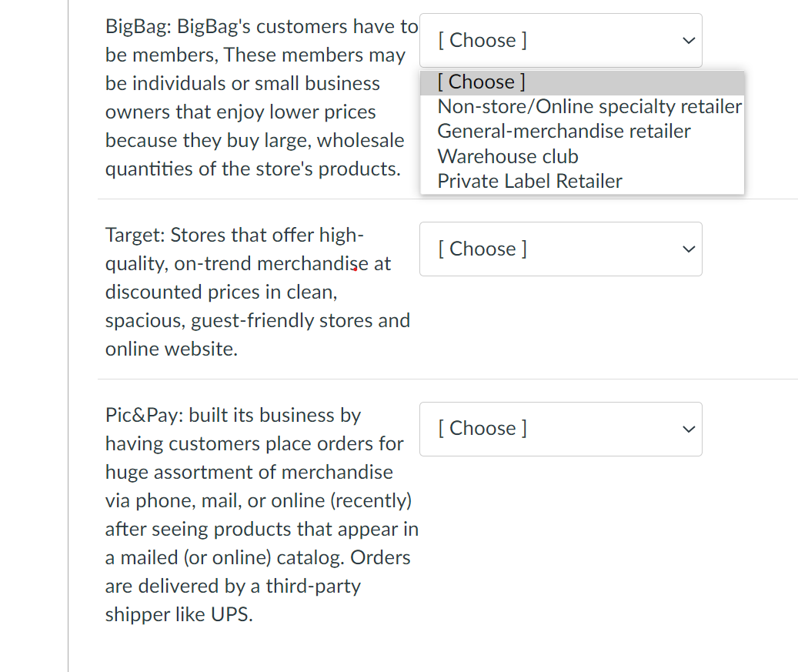This screenshot has height=672, width=798.
Task: Choose "Non-store/Online specialty retailer" from the open list
Action: (589, 106)
